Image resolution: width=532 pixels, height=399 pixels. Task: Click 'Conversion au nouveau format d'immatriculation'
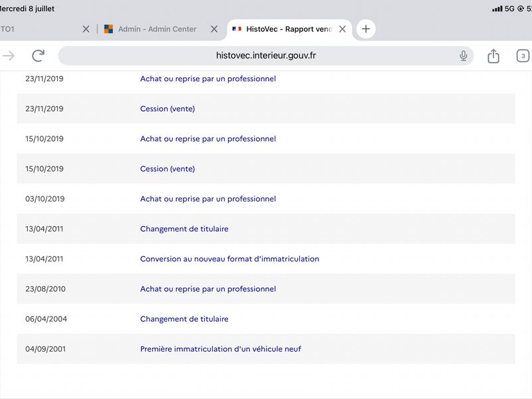[229, 259]
